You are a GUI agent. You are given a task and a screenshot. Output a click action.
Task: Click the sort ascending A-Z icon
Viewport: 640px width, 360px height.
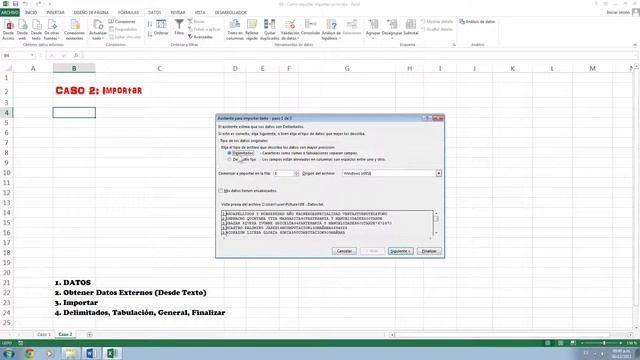coord(150,24)
